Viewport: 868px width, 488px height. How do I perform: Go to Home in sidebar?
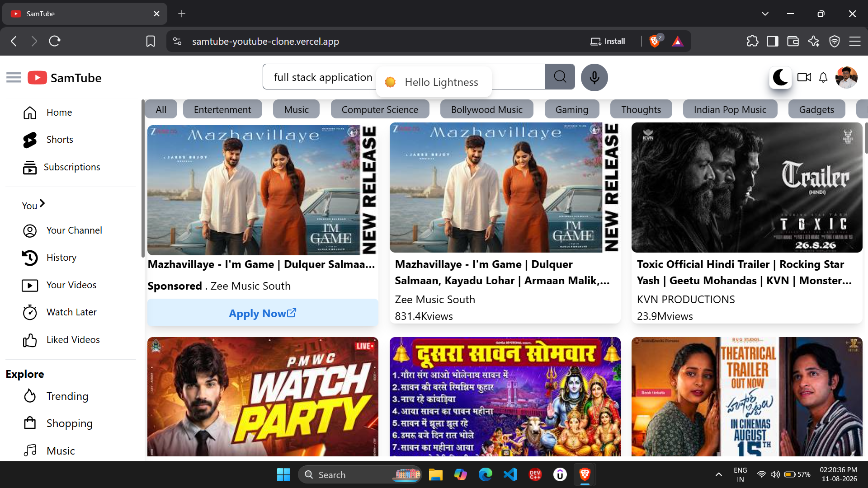pyautogui.click(x=47, y=113)
